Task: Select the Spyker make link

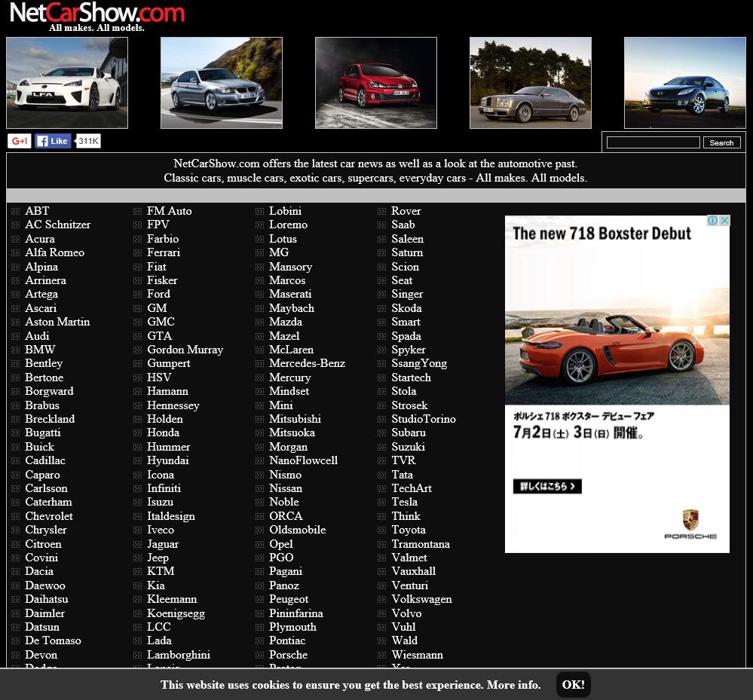Action: coord(409,350)
